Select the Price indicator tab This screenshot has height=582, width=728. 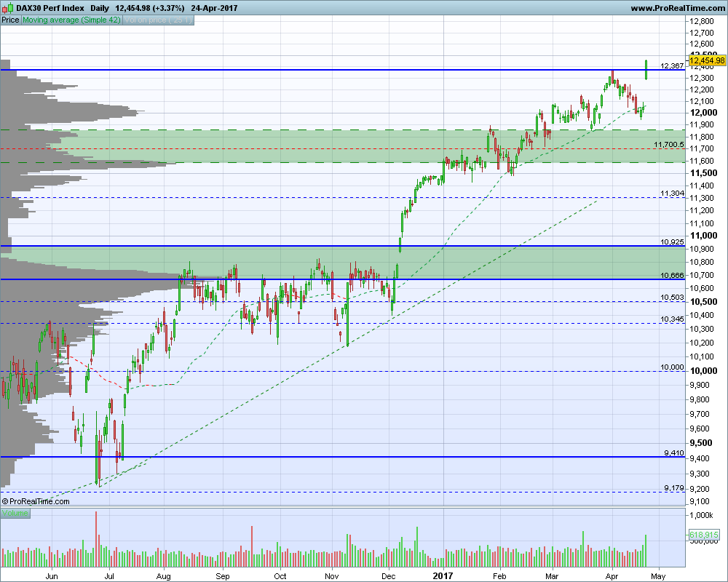(10, 20)
